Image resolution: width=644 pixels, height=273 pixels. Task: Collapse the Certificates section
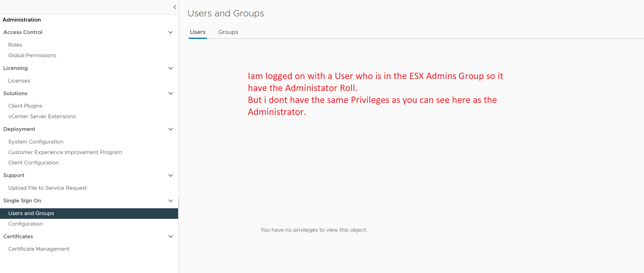170,237
